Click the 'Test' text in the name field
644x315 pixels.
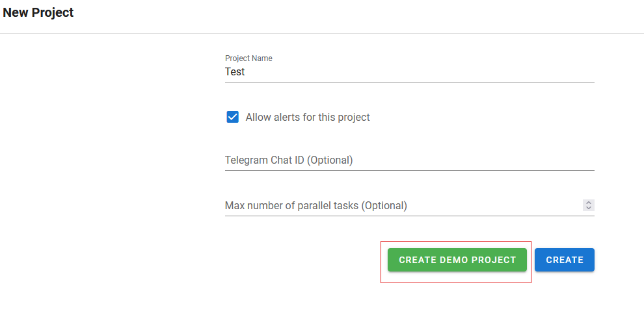(235, 72)
